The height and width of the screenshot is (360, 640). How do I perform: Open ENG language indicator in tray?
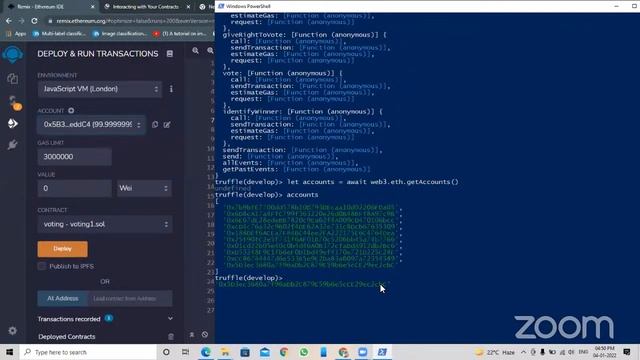[x=583, y=352]
